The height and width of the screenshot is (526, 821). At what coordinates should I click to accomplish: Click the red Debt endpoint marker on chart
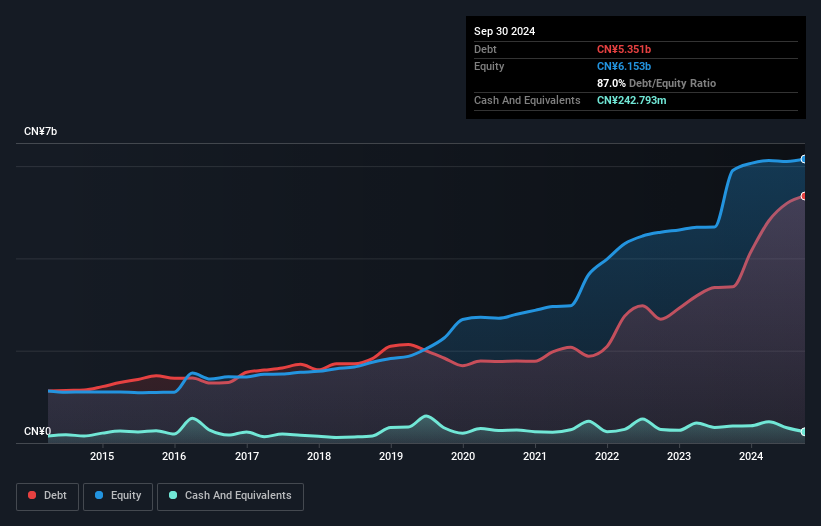[x=804, y=196]
